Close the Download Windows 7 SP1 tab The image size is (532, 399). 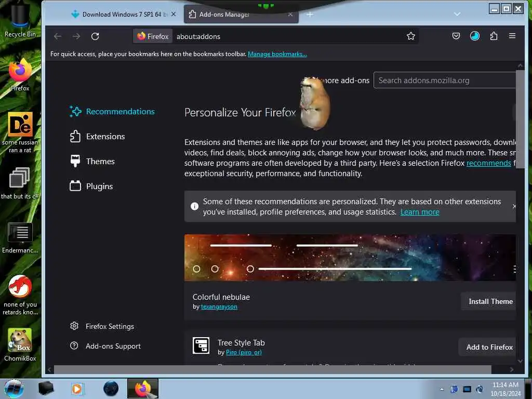click(174, 14)
